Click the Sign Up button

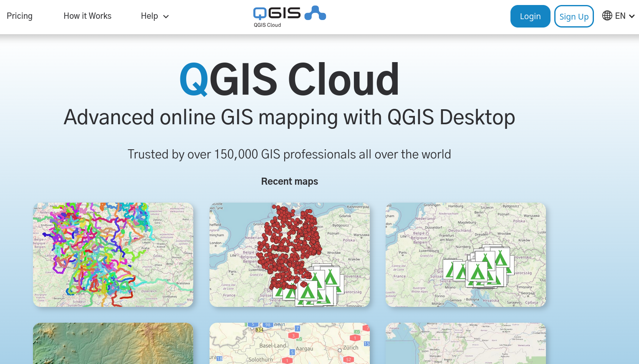[x=574, y=16]
